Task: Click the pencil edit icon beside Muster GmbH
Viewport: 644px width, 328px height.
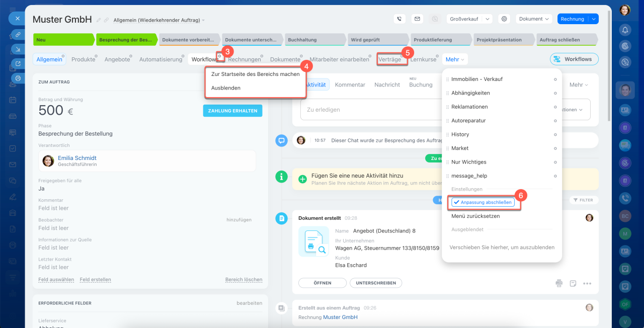Action: click(x=99, y=20)
